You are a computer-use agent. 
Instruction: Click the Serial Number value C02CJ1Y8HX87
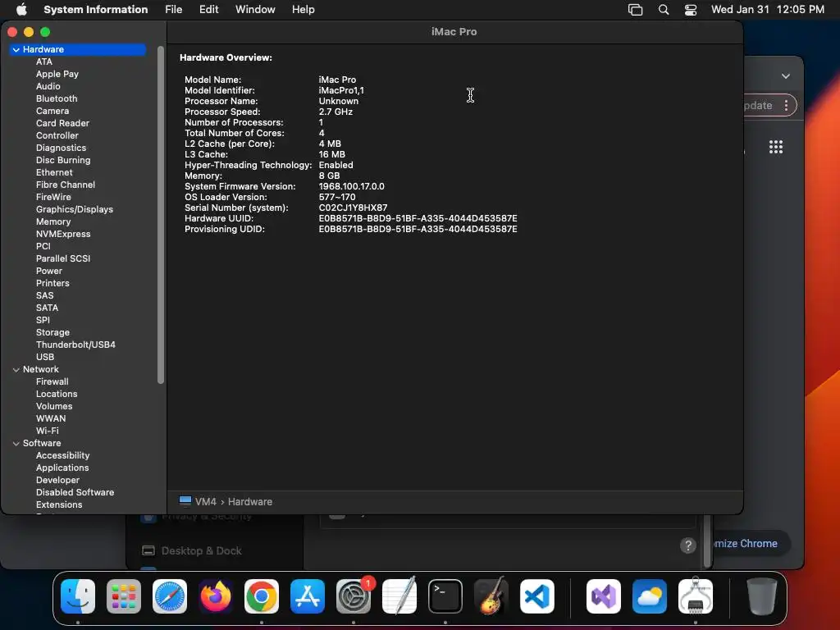click(x=353, y=208)
